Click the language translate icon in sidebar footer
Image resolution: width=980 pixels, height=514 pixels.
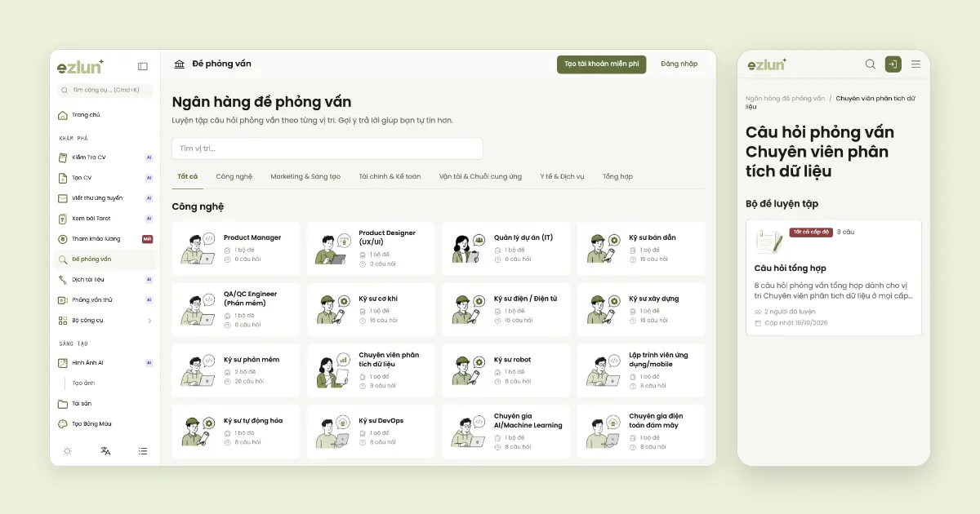coord(105,451)
